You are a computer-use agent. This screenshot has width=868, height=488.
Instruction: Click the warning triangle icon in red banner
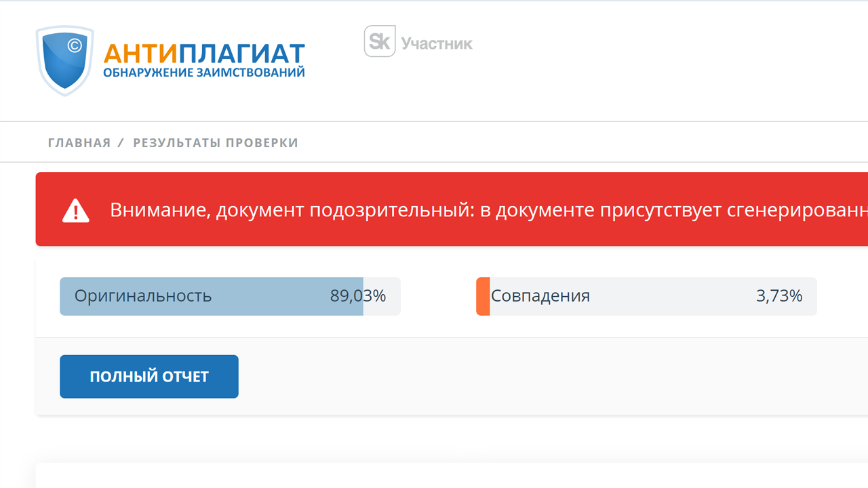click(x=75, y=211)
